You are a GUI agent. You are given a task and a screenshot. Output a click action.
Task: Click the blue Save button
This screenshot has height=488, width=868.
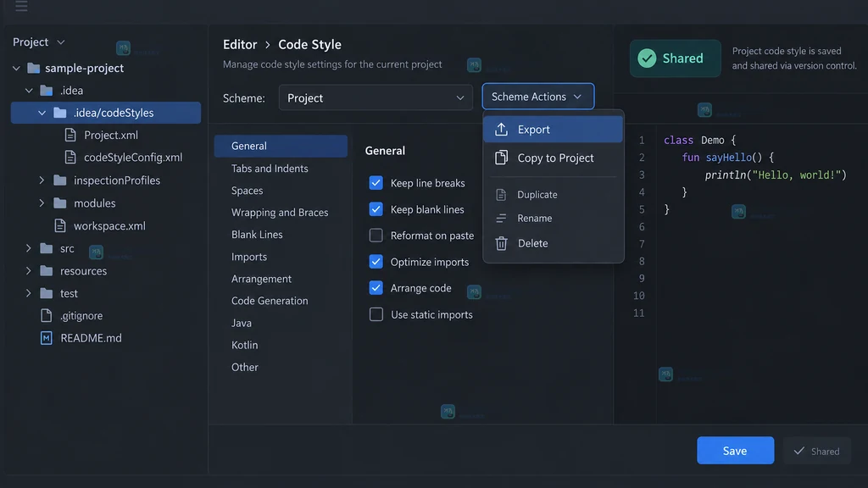coord(735,451)
